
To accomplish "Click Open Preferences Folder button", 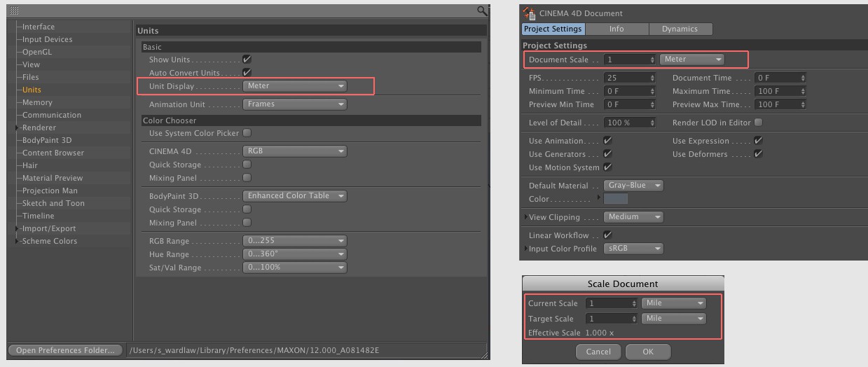I will (65, 350).
